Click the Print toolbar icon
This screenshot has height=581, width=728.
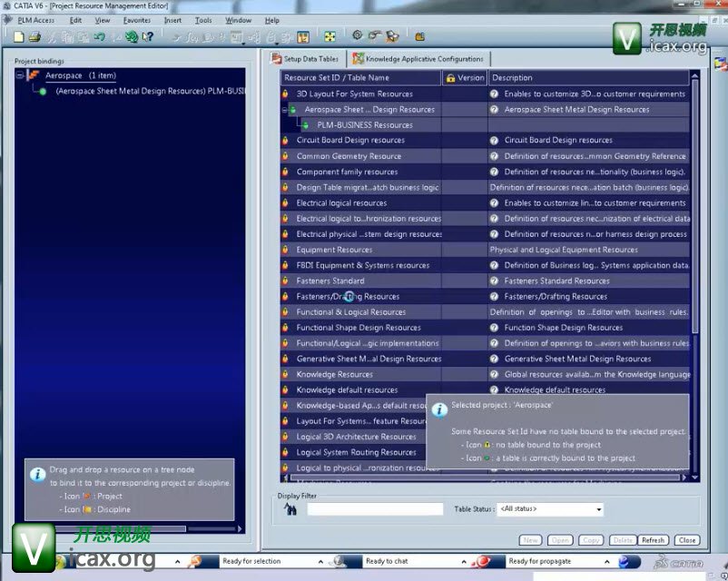point(34,37)
